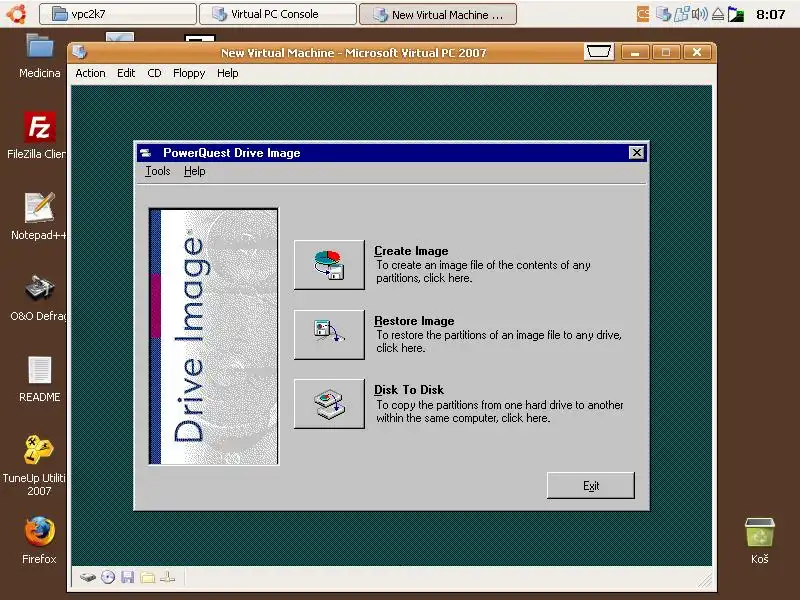Open the Medicina desktop folder
The height and width of the screenshot is (600, 800).
pos(39,56)
